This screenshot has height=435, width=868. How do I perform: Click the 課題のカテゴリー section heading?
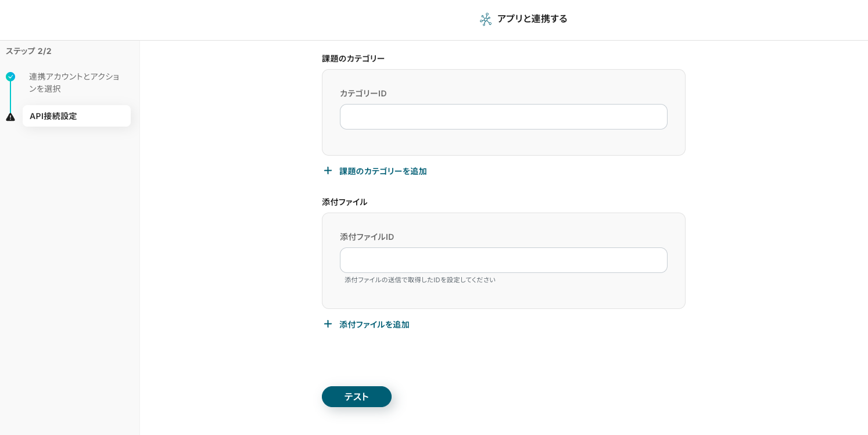(353, 59)
